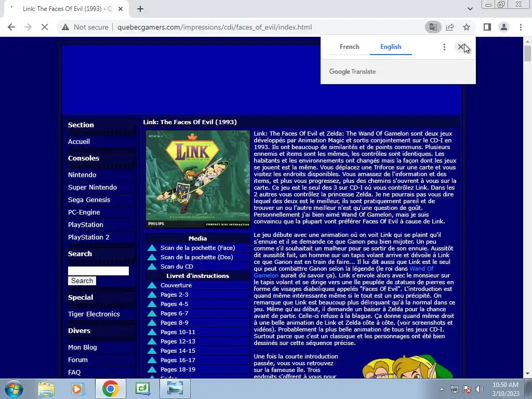Open the media player taskbar icon
Viewport: 532px width, 399px height.
pos(77,389)
